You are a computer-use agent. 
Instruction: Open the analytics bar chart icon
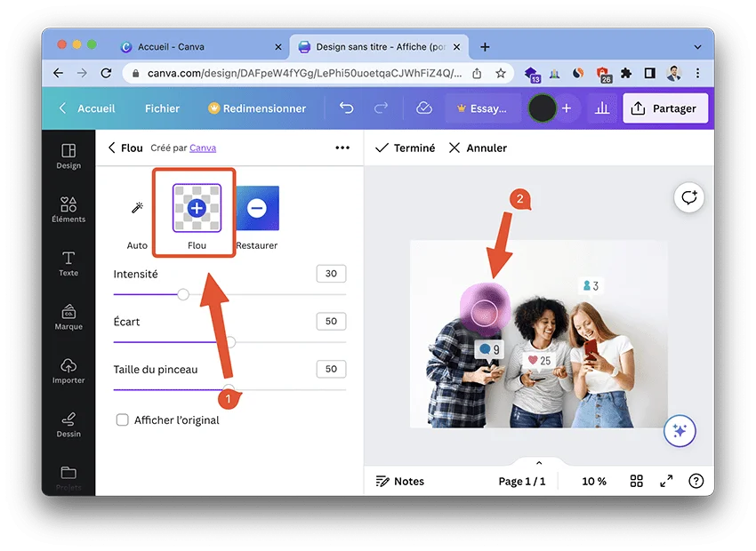coord(602,108)
